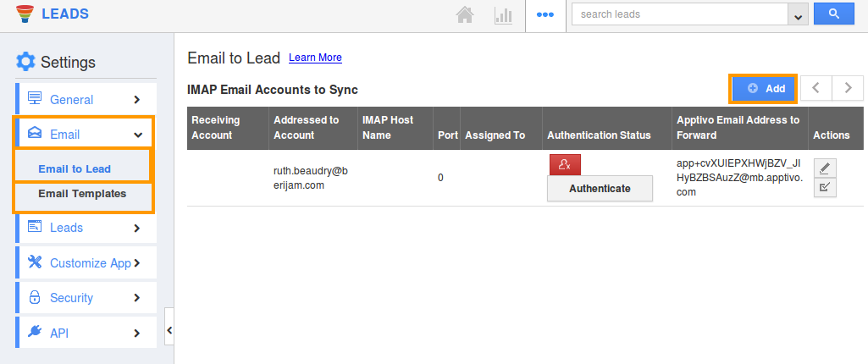Screen dimensions: 868x364
Task: Click the API plug icon
Action: 35,332
